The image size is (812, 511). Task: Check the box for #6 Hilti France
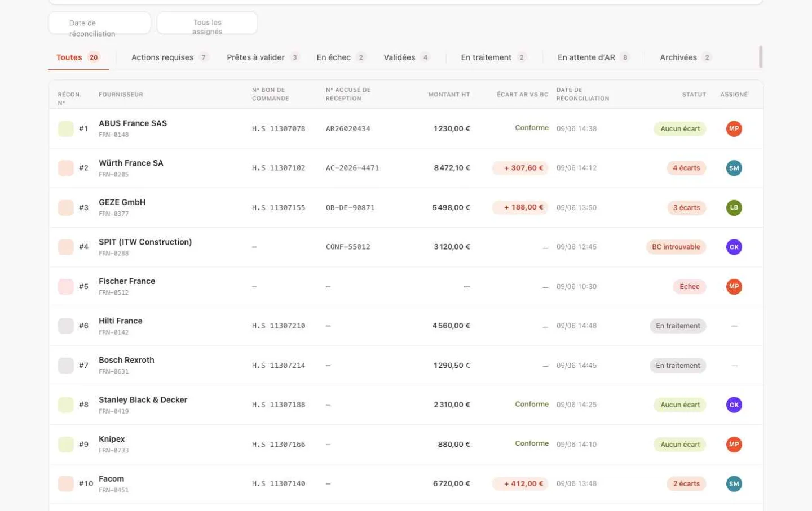pyautogui.click(x=66, y=326)
